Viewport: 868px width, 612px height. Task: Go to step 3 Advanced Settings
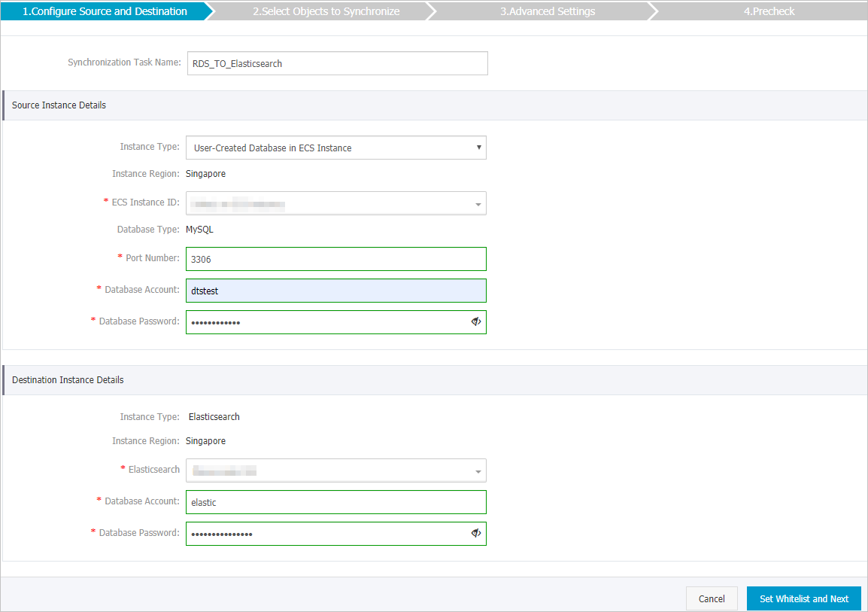coord(548,11)
